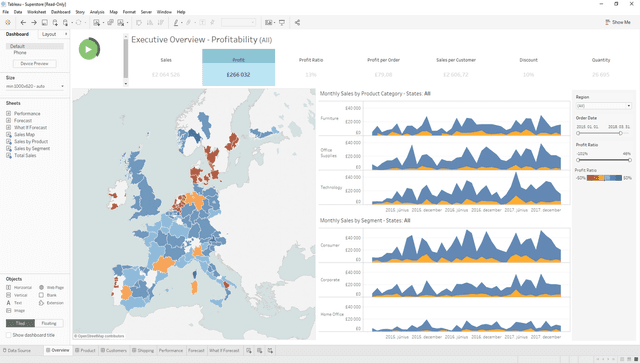Toggle Show dashboard title checkbox

point(9,335)
